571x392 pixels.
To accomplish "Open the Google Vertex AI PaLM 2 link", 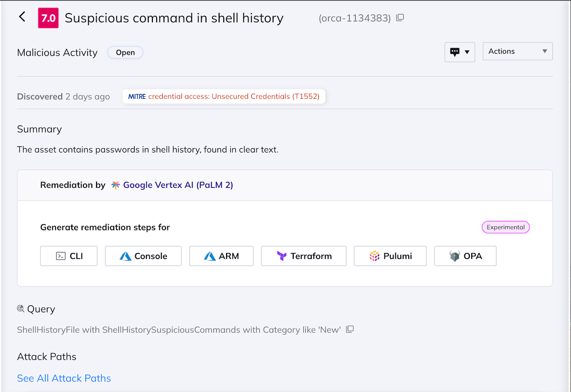I will coord(178,185).
